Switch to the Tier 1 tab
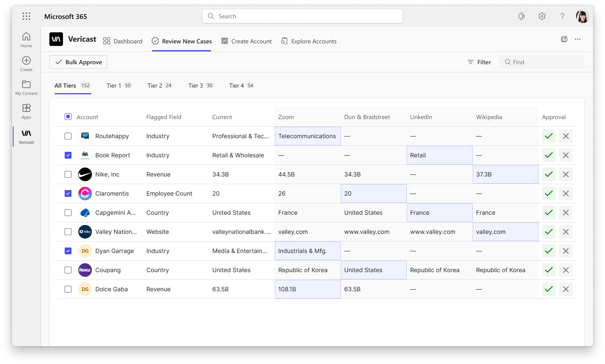The image size is (605, 364). click(119, 85)
